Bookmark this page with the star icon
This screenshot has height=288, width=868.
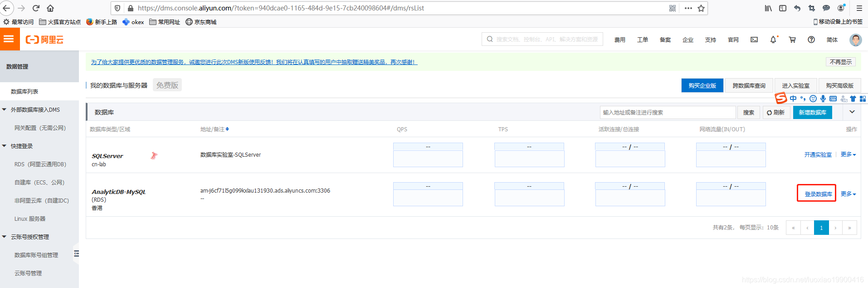click(x=701, y=8)
